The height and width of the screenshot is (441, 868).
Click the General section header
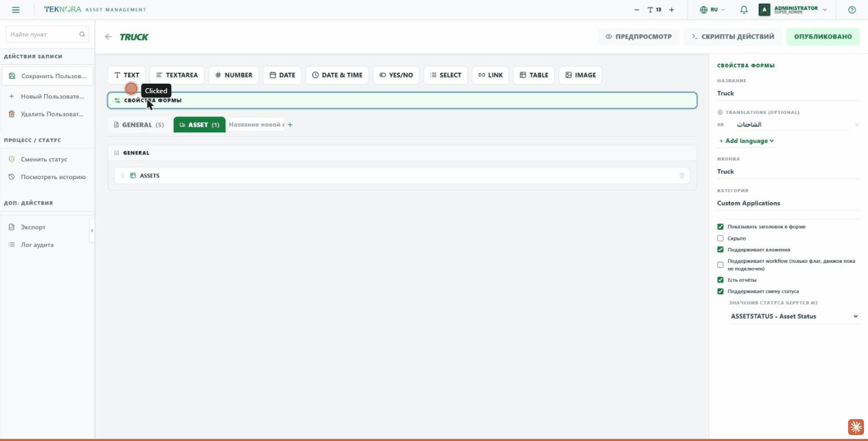pos(402,153)
